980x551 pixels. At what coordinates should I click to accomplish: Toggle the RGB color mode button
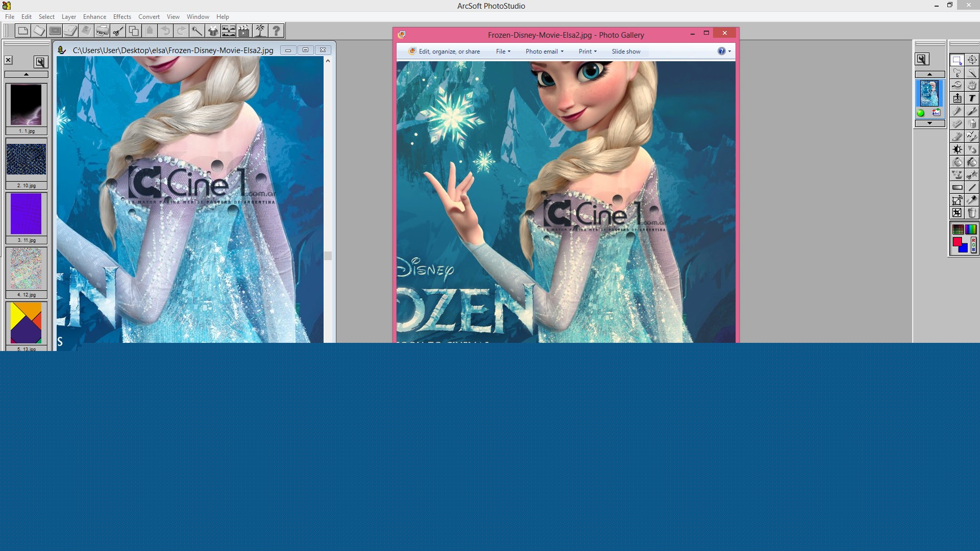point(973,244)
